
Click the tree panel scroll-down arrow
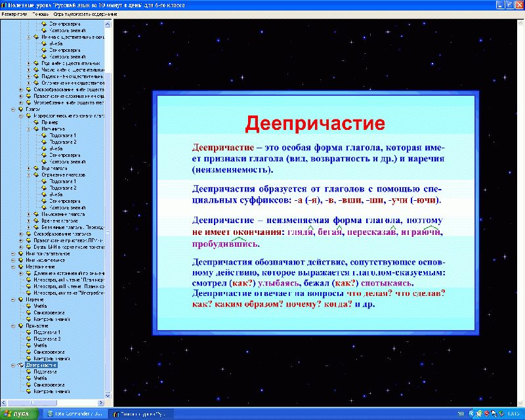(108, 396)
